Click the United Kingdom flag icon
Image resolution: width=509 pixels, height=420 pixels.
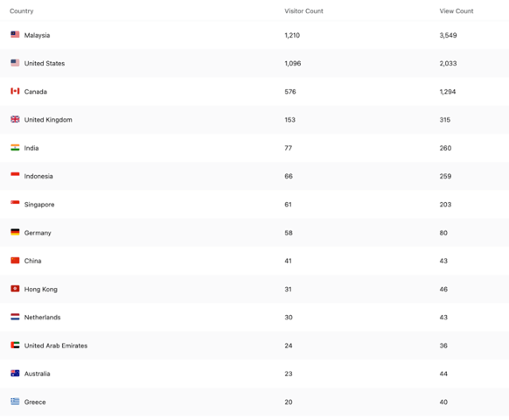pos(15,119)
